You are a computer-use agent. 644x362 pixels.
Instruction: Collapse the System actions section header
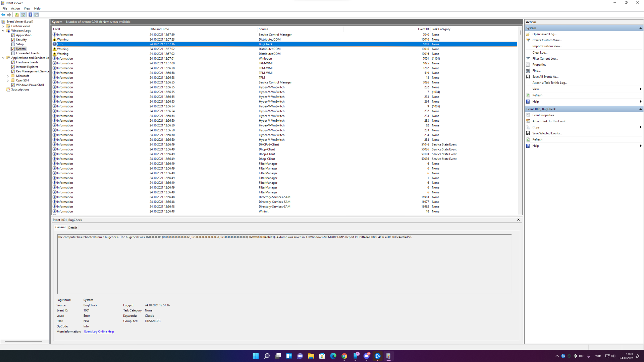coord(640,28)
